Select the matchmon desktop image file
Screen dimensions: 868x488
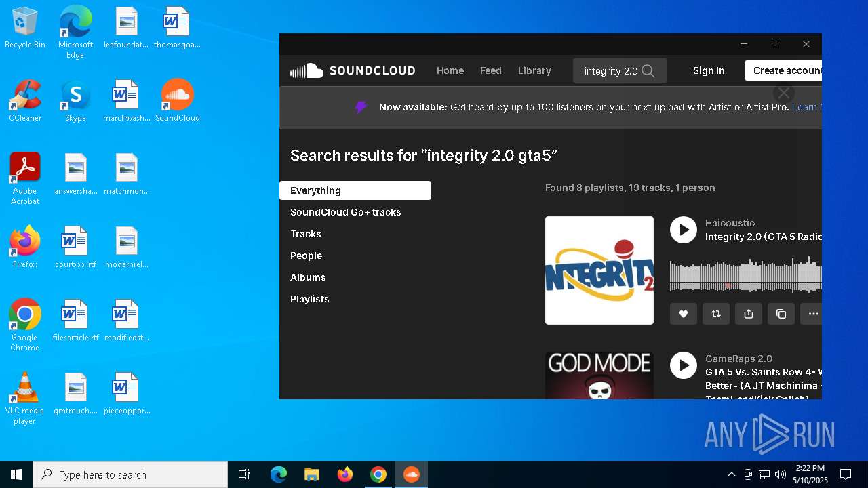point(126,174)
